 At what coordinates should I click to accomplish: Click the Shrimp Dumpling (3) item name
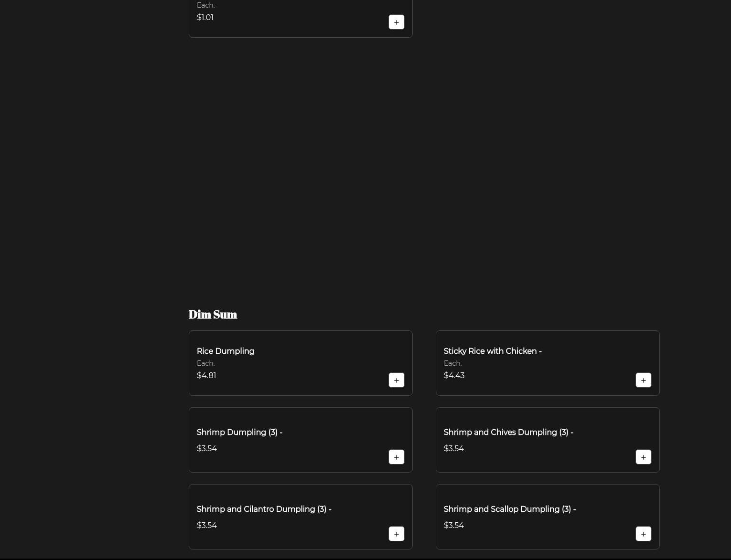pyautogui.click(x=239, y=432)
